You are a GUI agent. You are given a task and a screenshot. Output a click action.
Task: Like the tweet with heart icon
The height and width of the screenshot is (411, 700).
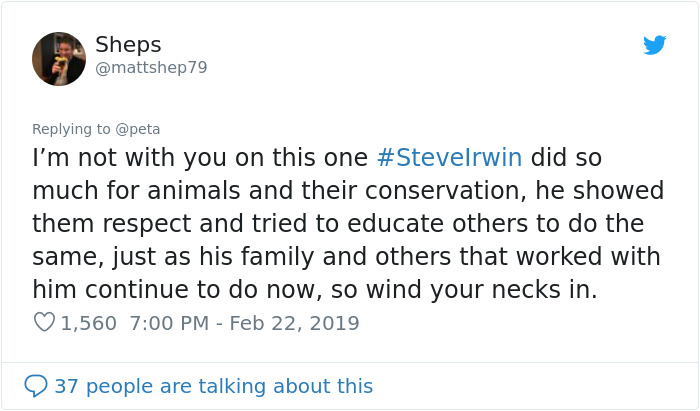point(44,323)
